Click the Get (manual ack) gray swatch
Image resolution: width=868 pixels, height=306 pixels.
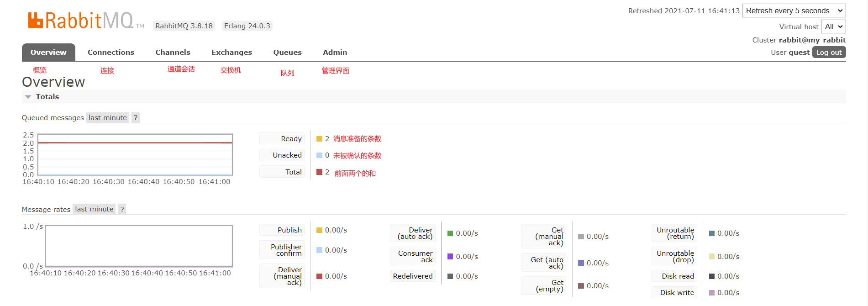581,237
